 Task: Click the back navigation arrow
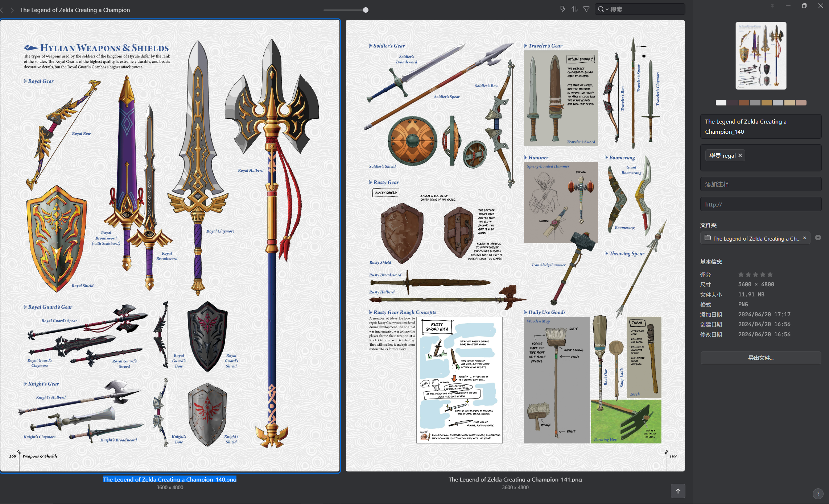[2, 10]
